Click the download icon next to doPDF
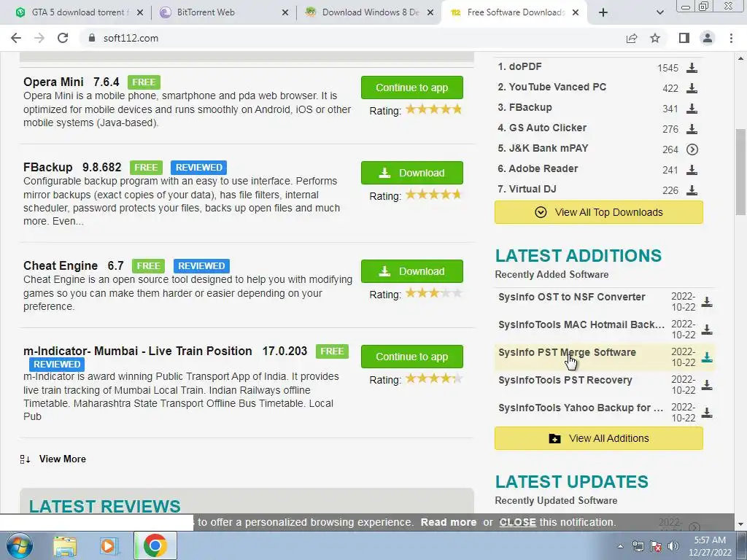This screenshot has height=560, width=747. [x=692, y=68]
